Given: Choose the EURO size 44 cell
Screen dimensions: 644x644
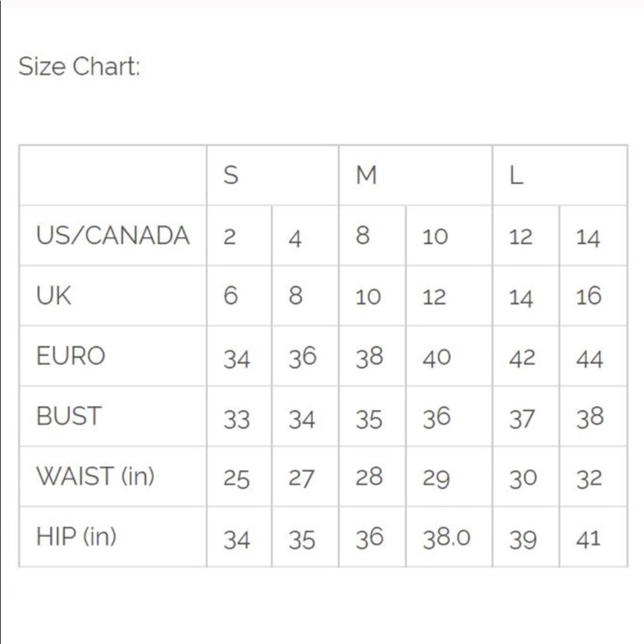Looking at the screenshot, I should (x=589, y=357).
